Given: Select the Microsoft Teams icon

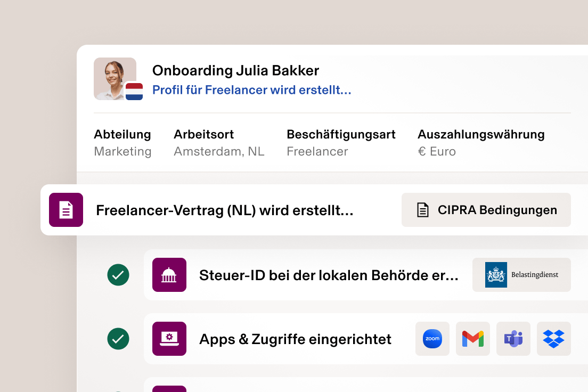Looking at the screenshot, I should pyautogui.click(x=513, y=339).
